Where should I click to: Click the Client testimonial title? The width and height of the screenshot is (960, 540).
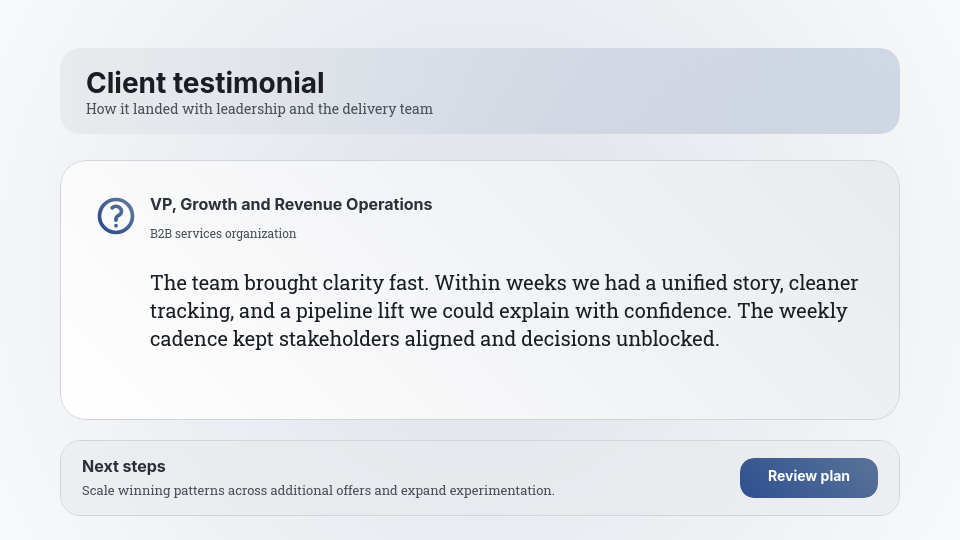click(205, 83)
